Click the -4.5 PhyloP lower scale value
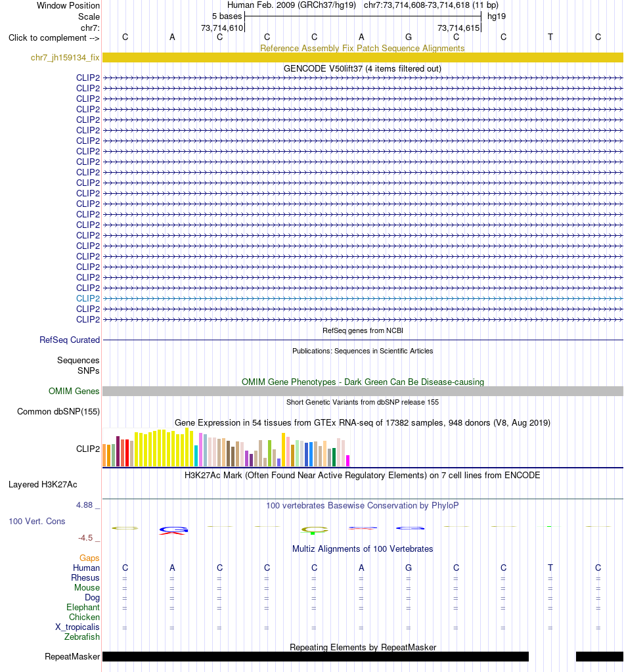 85,537
